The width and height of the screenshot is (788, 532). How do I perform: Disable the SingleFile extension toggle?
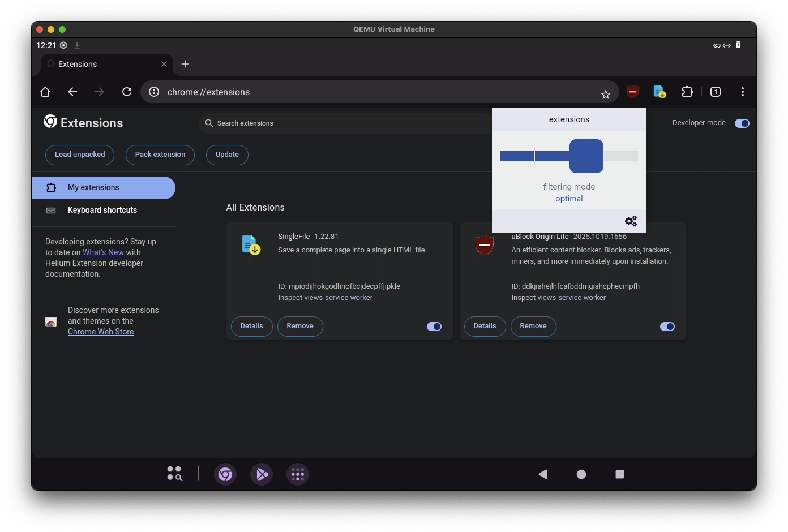(434, 327)
